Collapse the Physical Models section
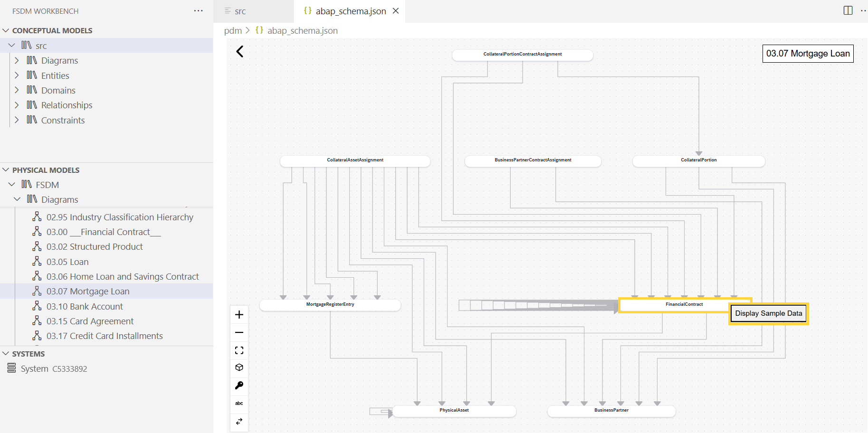The width and height of the screenshot is (868, 433). coord(6,170)
